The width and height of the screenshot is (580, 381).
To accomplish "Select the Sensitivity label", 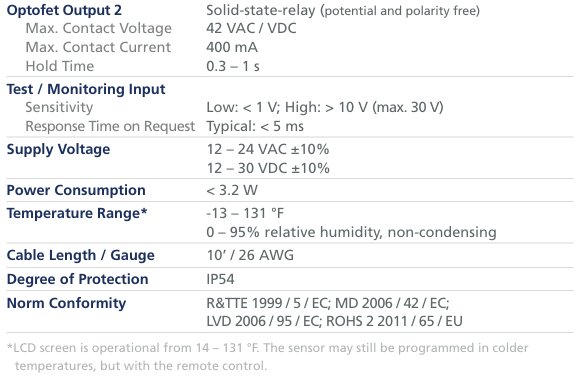I will pyautogui.click(x=59, y=107).
